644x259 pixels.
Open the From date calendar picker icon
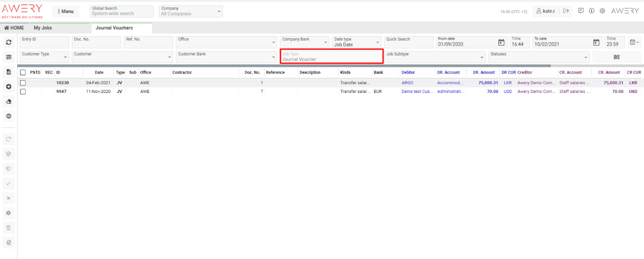[501, 42]
